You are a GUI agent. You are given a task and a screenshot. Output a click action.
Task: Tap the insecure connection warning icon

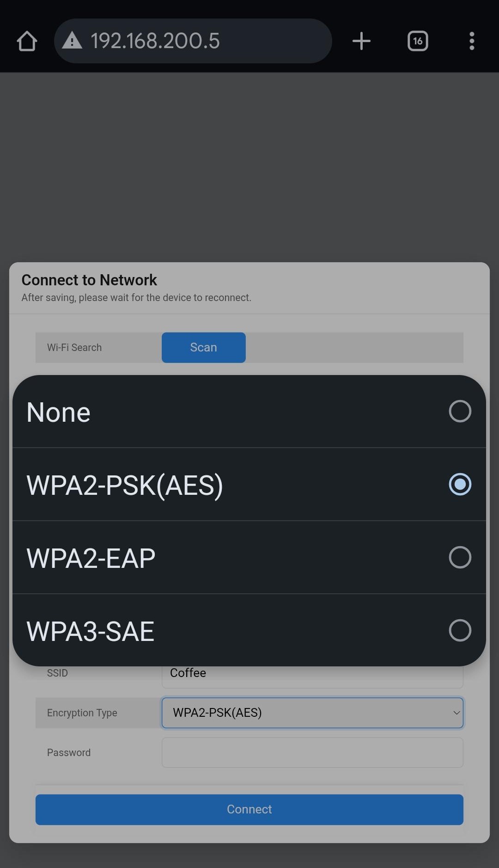tap(72, 41)
